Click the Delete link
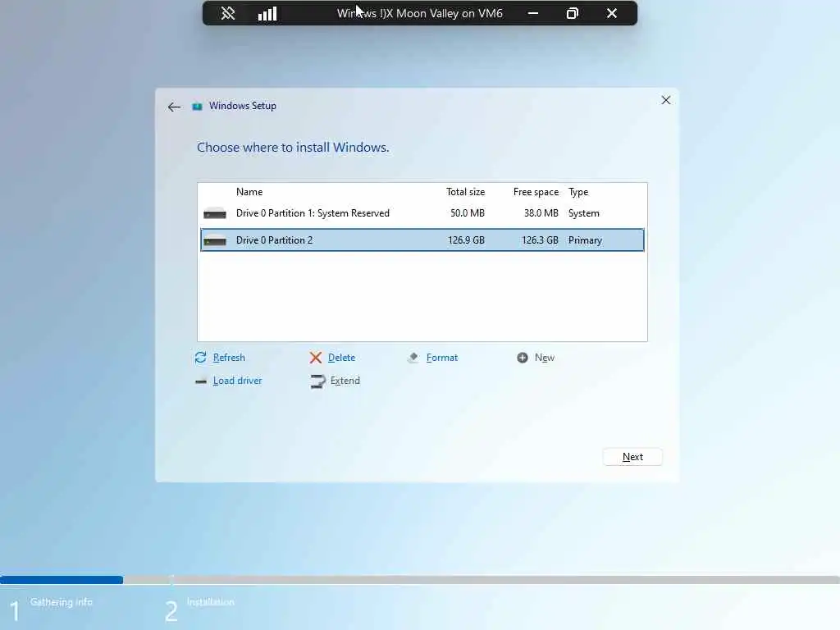The image size is (840, 630). click(x=341, y=358)
